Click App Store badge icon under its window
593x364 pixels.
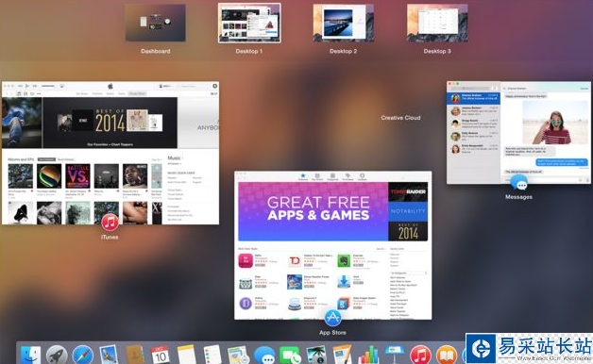pos(332,318)
